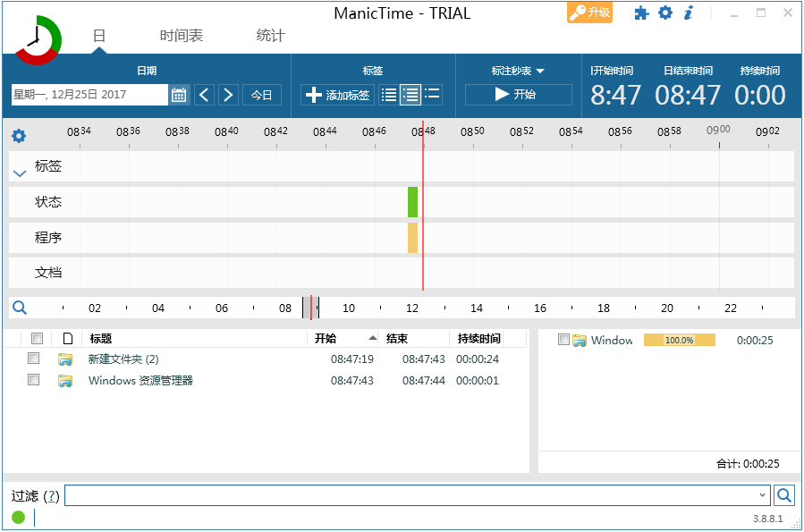Open the plugins puzzle icon
The width and height of the screenshot is (804, 532).
[x=641, y=13]
